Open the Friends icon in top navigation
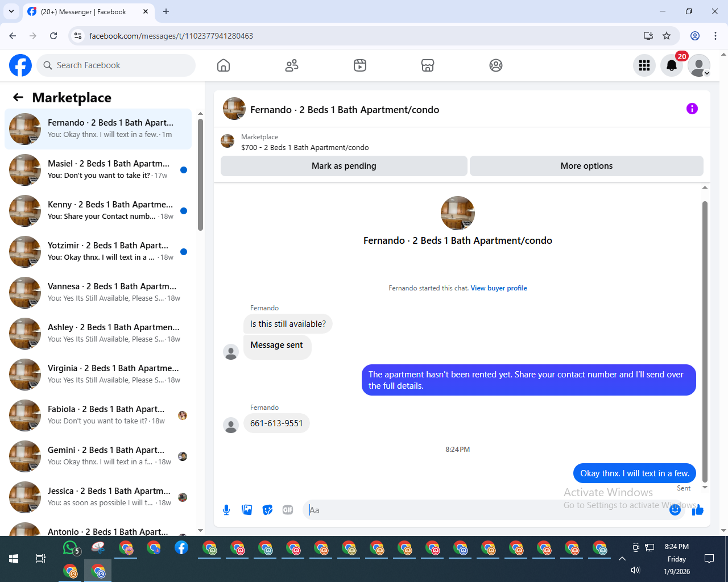Viewport: 728px width, 582px height. (x=292, y=65)
